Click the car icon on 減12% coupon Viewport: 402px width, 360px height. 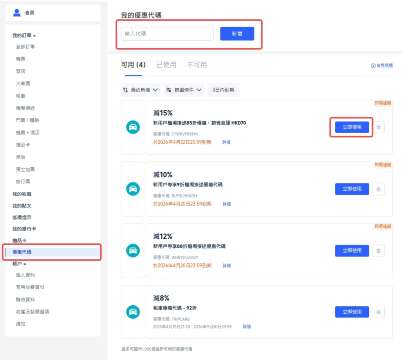(133, 251)
